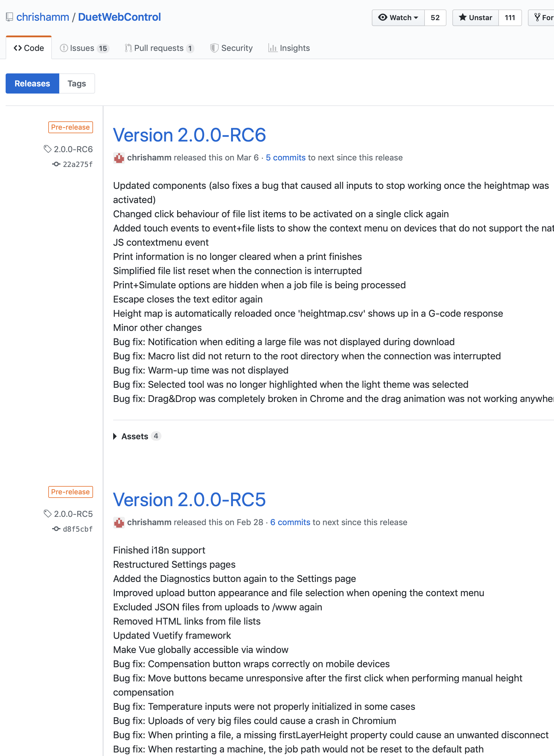This screenshot has width=554, height=756.
Task: Click the Pre-release badge on RC6
Action: click(x=71, y=127)
